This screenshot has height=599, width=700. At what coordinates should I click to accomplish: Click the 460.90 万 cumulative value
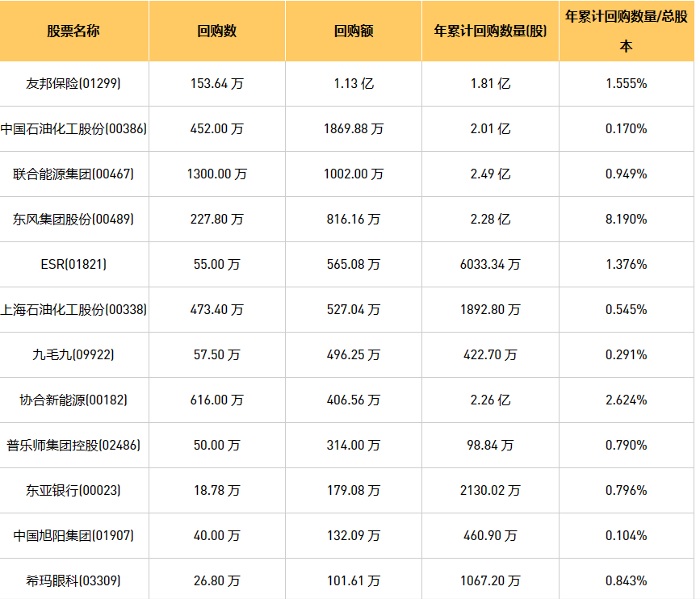(x=490, y=535)
